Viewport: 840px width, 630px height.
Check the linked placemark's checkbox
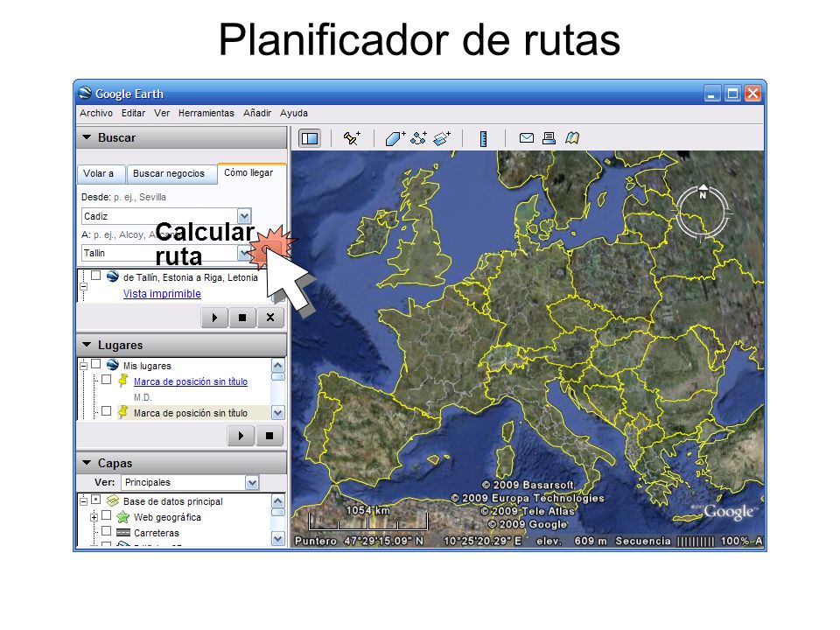[x=107, y=379]
